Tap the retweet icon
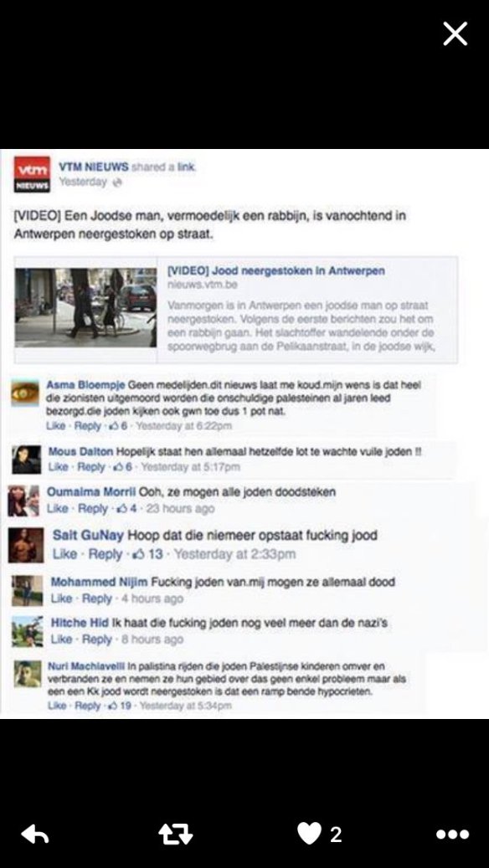This screenshot has width=489, height=868. (176, 835)
